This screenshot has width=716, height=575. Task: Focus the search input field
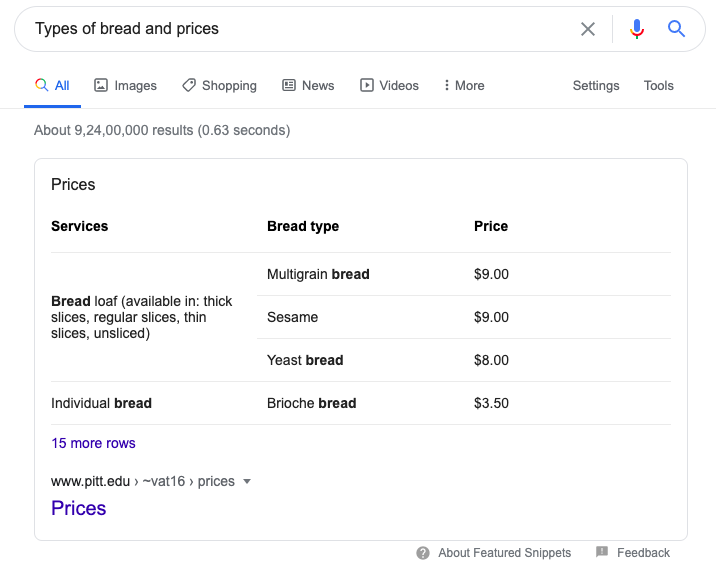tap(300, 29)
